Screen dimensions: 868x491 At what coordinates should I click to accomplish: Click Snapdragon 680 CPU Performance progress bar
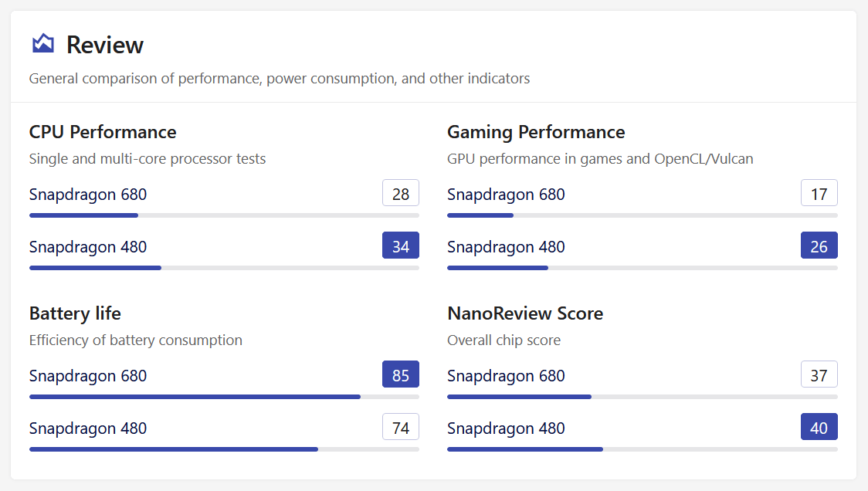(224, 215)
